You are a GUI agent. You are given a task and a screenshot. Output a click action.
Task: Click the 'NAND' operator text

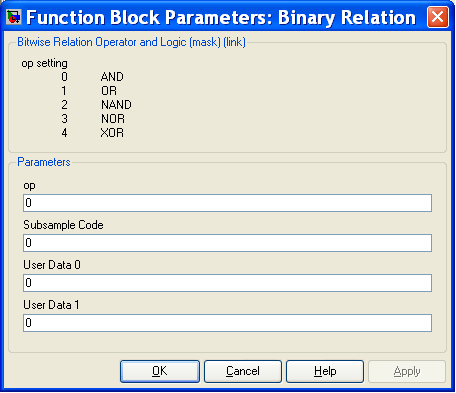tap(116, 105)
